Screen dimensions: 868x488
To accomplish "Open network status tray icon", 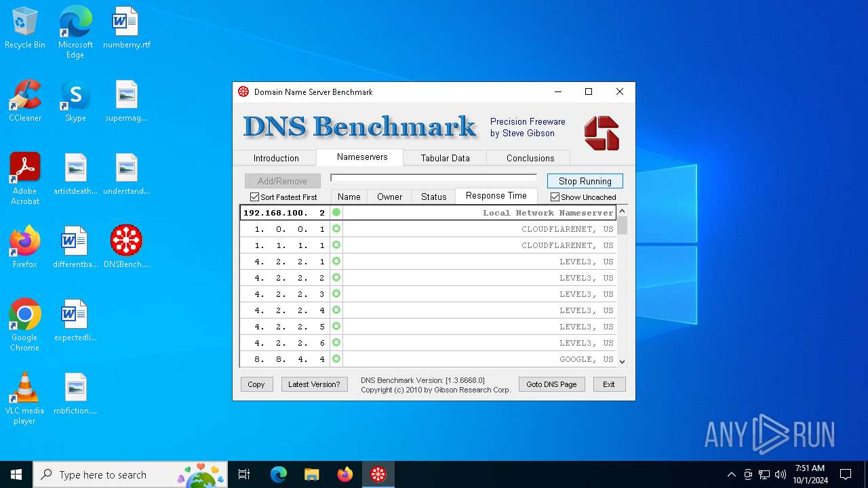I will coord(764,474).
